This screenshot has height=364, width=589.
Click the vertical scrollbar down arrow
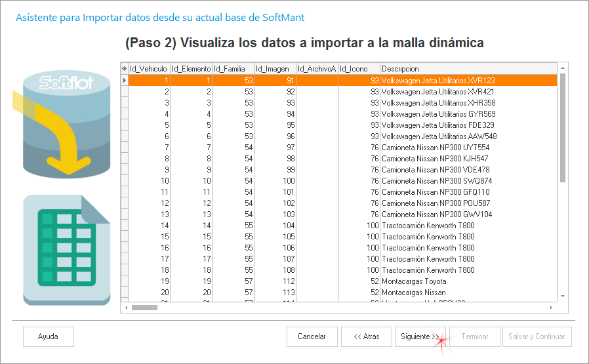562,296
